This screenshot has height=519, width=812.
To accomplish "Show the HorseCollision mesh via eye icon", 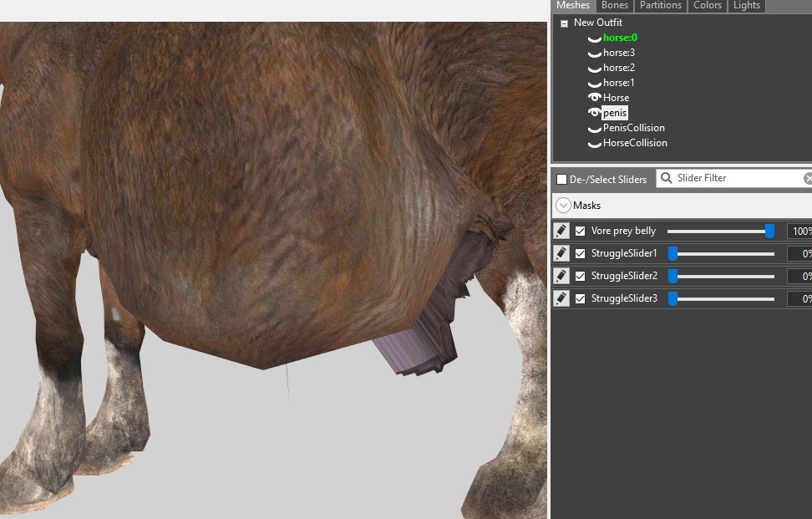I will click(595, 144).
